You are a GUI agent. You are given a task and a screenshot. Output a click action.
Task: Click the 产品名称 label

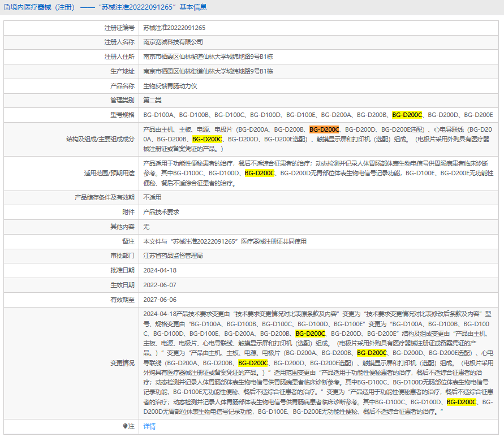[x=122, y=86]
